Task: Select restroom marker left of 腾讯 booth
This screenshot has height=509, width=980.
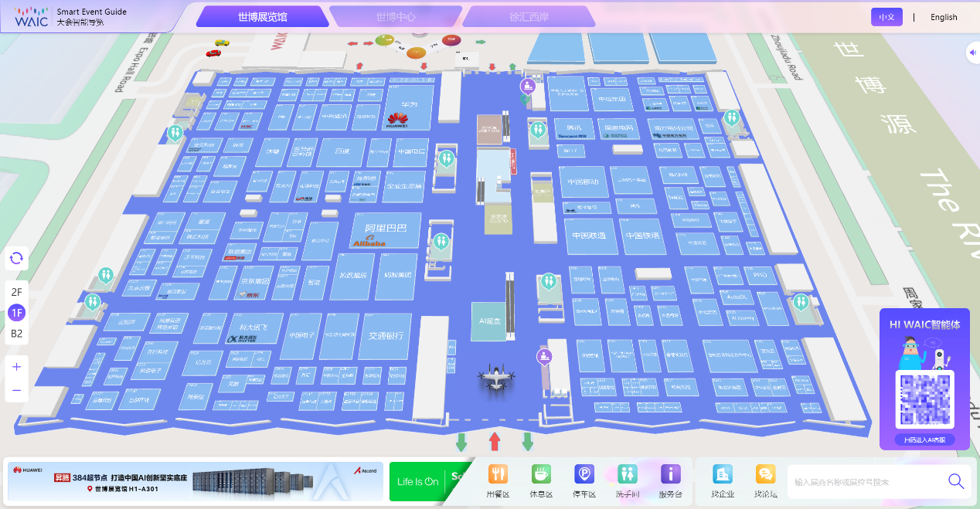Action: pyautogui.click(x=538, y=129)
